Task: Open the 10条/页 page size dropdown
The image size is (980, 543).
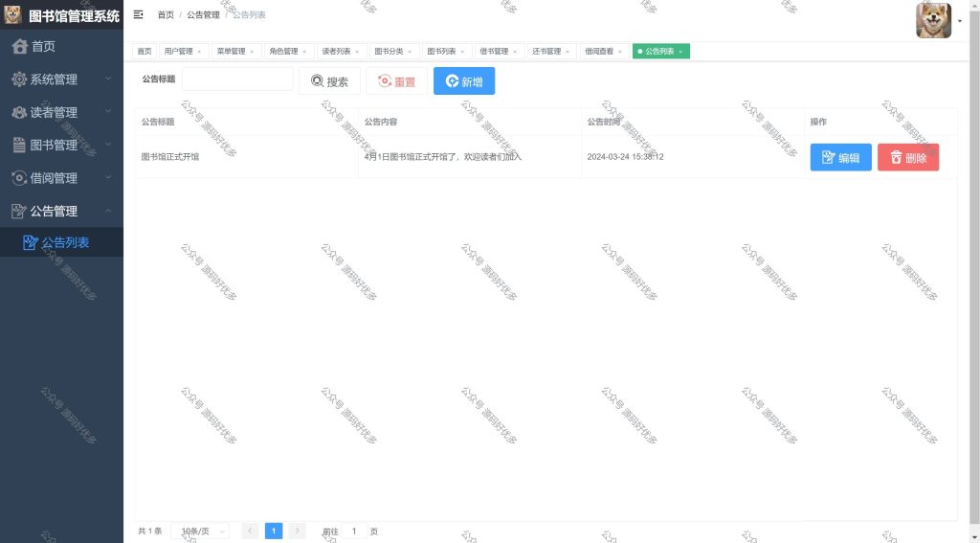Action: (x=200, y=532)
